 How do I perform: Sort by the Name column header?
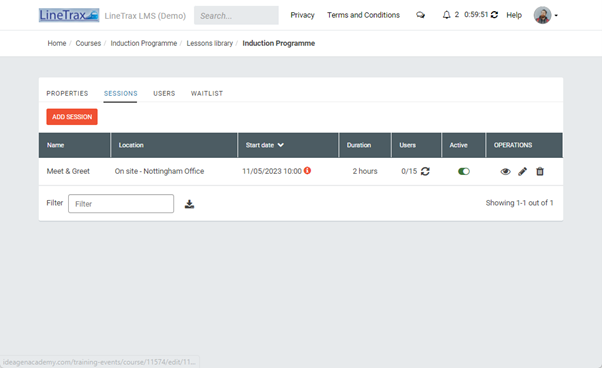[x=55, y=145]
